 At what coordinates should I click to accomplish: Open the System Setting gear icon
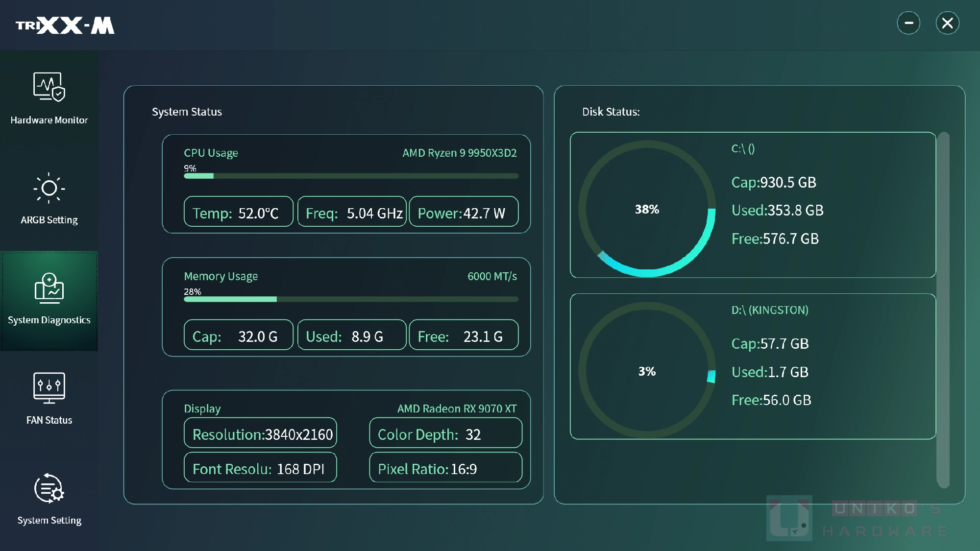(x=49, y=488)
